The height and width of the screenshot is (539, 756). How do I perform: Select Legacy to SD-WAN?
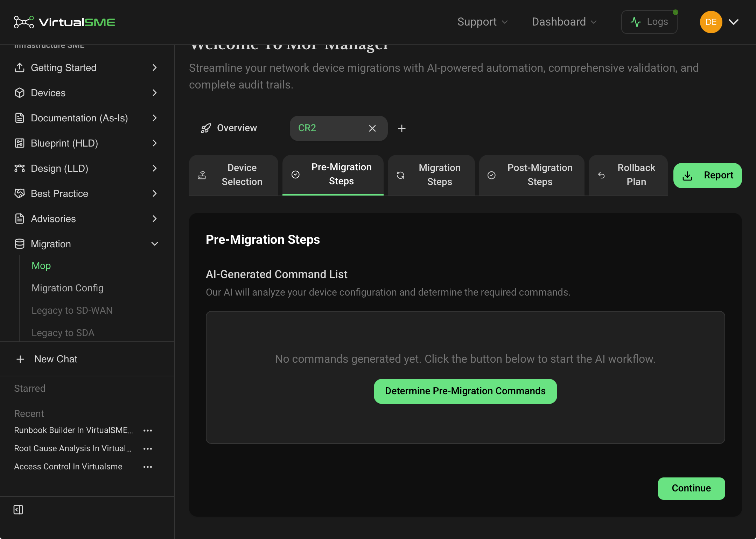[x=72, y=311]
